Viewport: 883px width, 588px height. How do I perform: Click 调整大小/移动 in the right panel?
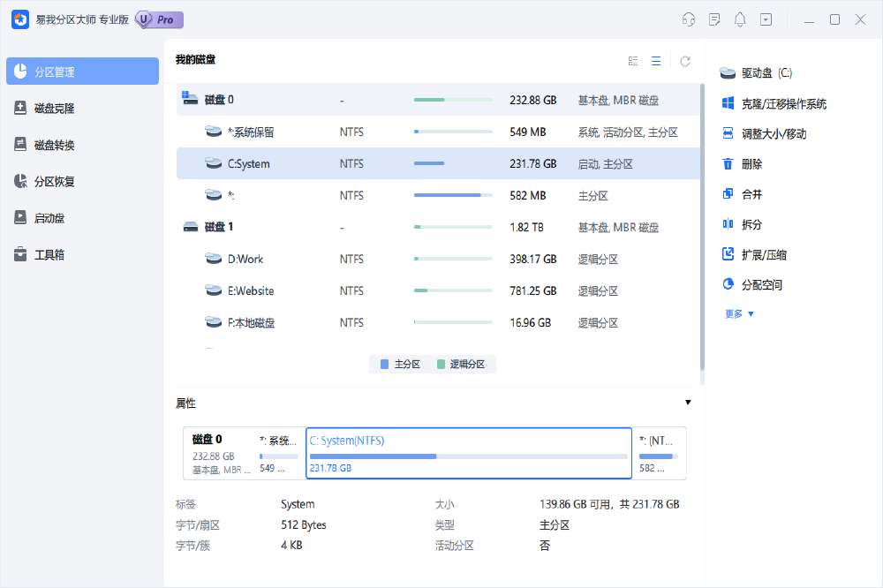[774, 134]
